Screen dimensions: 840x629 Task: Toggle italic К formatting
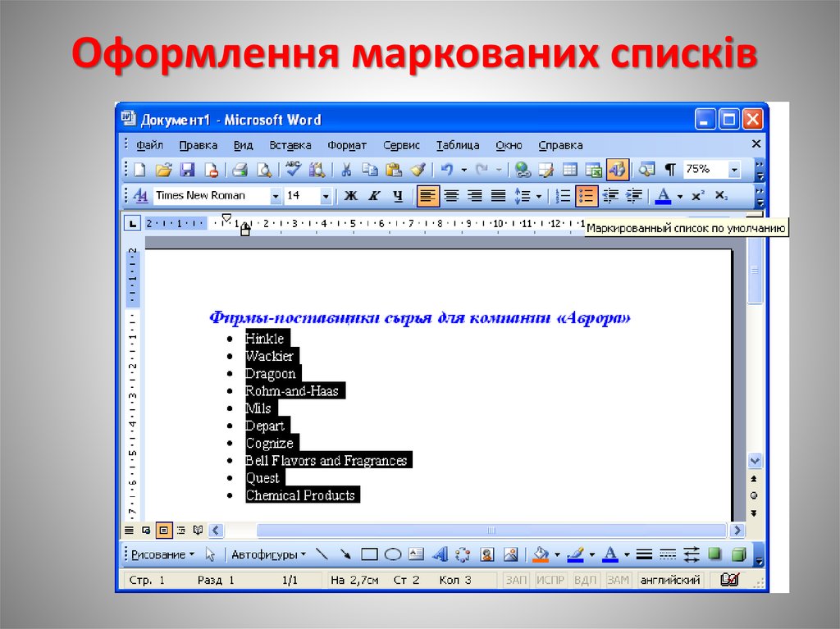[x=374, y=196]
